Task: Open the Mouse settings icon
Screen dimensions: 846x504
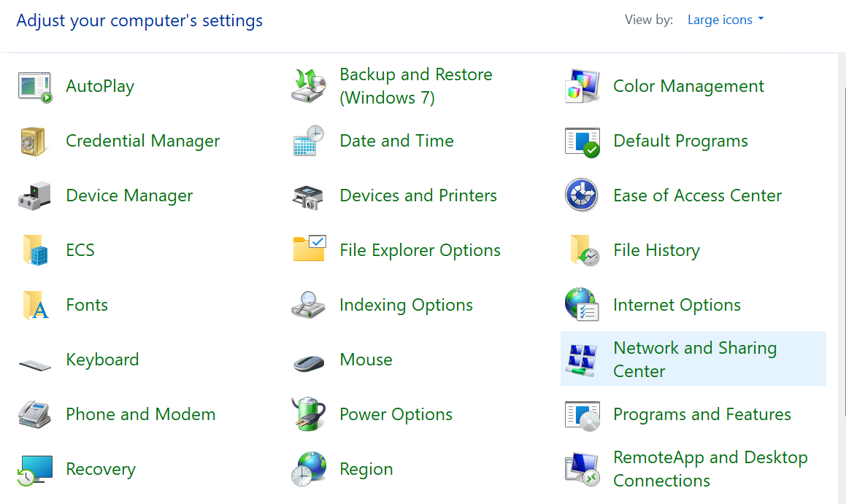Action: point(309,359)
